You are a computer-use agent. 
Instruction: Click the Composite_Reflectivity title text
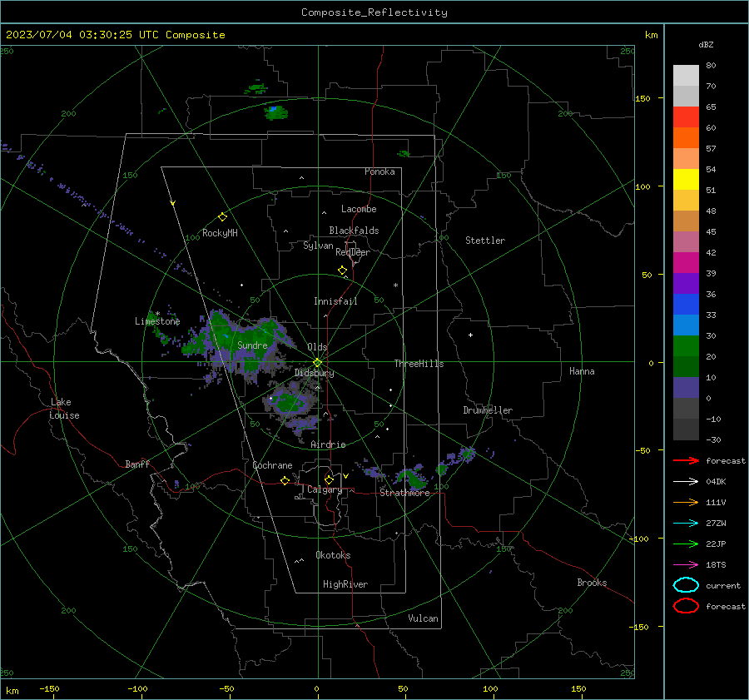(374, 12)
